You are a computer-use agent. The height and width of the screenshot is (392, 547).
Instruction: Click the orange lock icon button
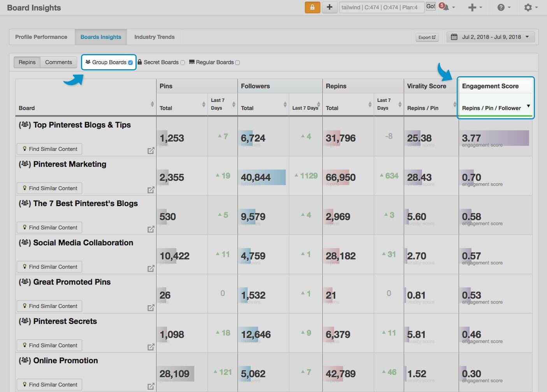[x=312, y=7]
